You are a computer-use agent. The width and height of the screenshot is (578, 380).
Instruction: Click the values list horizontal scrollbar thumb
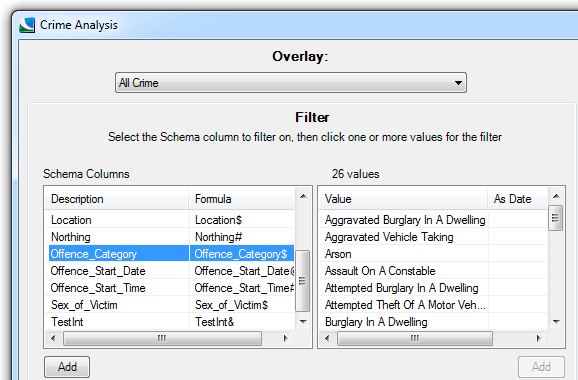click(415, 338)
